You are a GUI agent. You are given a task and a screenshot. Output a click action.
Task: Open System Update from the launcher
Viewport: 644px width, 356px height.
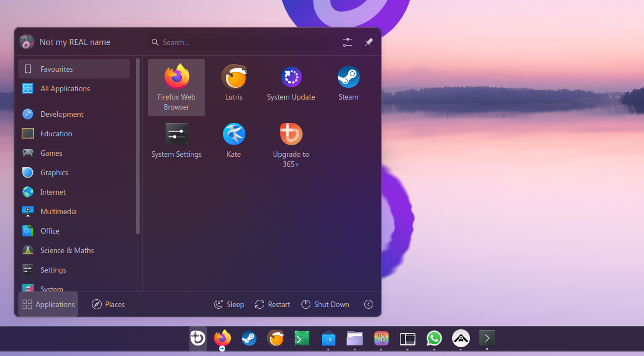pos(291,82)
